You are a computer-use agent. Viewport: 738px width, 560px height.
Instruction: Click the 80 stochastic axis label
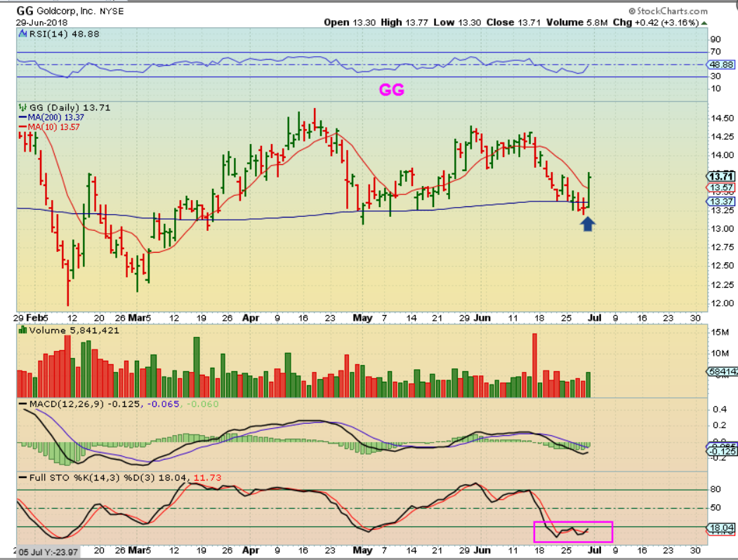pos(716,489)
